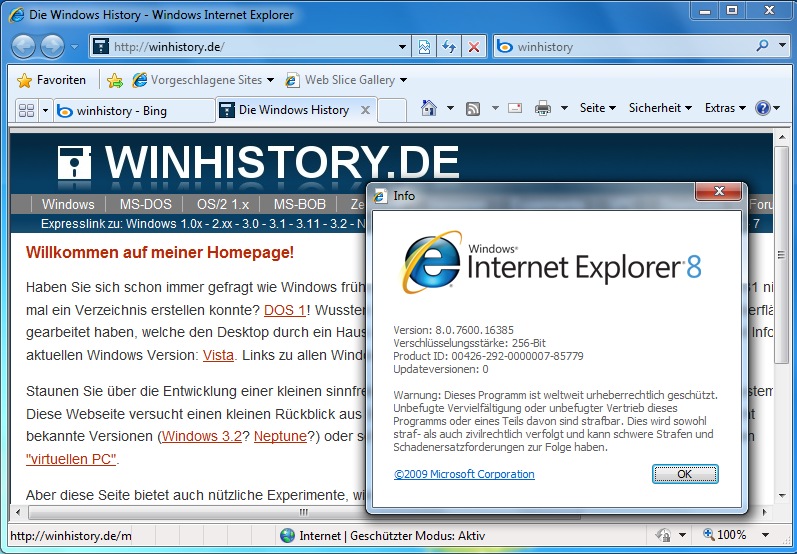
Task: Go forward with the Forward arrow button
Action: (52, 47)
